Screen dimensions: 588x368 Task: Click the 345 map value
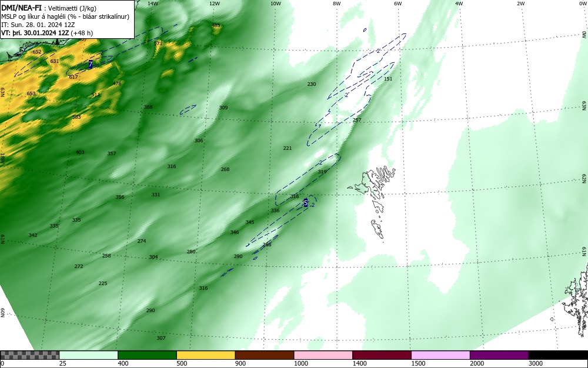point(250,222)
